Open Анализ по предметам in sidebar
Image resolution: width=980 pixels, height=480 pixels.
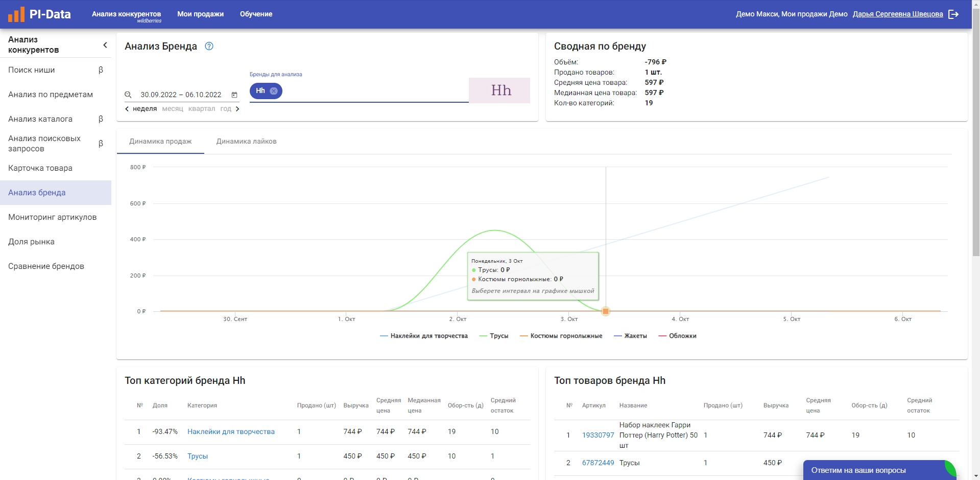tap(56, 95)
